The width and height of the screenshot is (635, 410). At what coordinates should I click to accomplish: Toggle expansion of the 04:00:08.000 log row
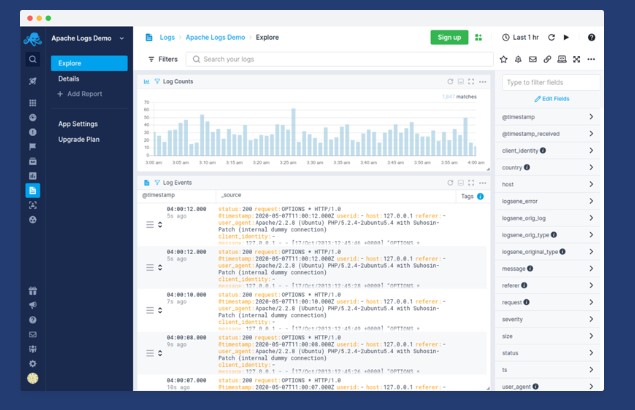[160, 353]
